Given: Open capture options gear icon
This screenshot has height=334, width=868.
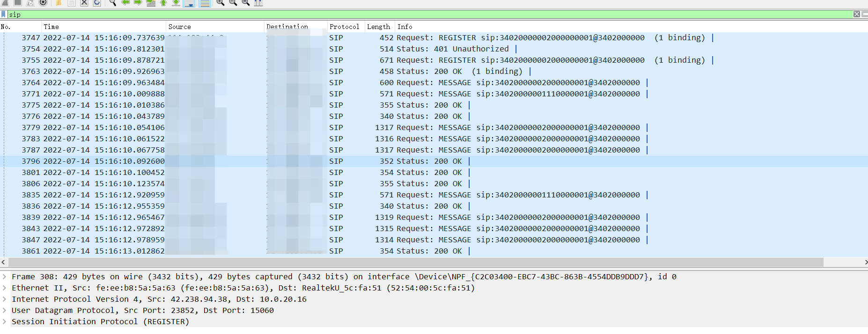Looking at the screenshot, I should 43,2.
